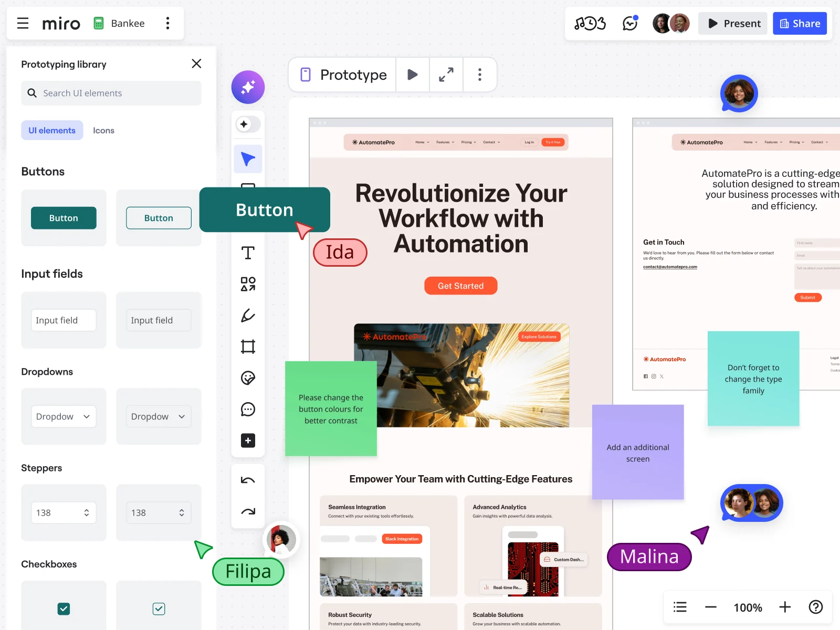Click the white 138 stepper arrows

[x=87, y=512]
